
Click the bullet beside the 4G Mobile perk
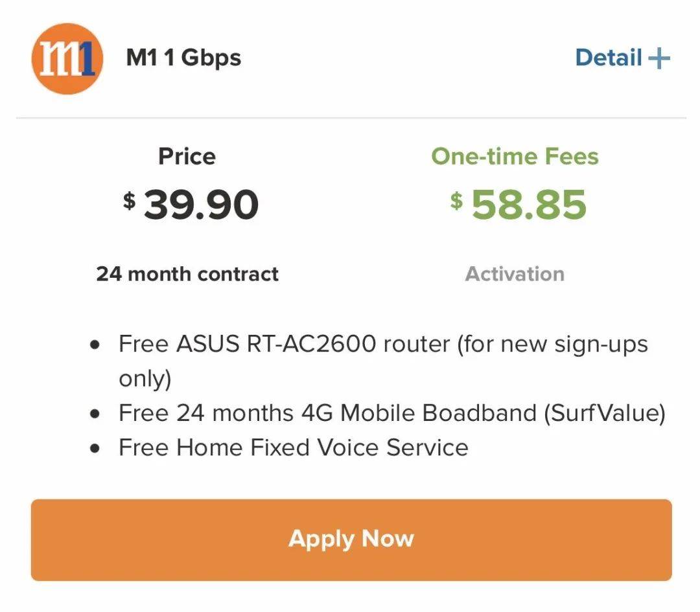pyautogui.click(x=96, y=414)
